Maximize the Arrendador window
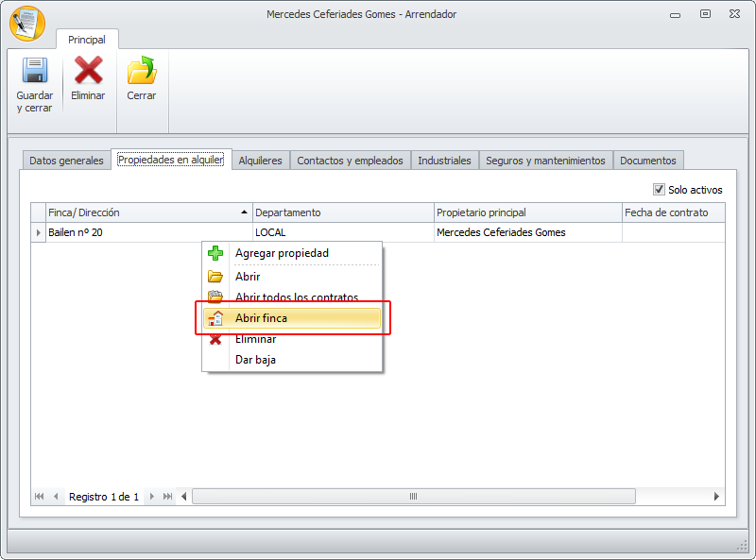This screenshot has width=756, height=560. pos(705,14)
